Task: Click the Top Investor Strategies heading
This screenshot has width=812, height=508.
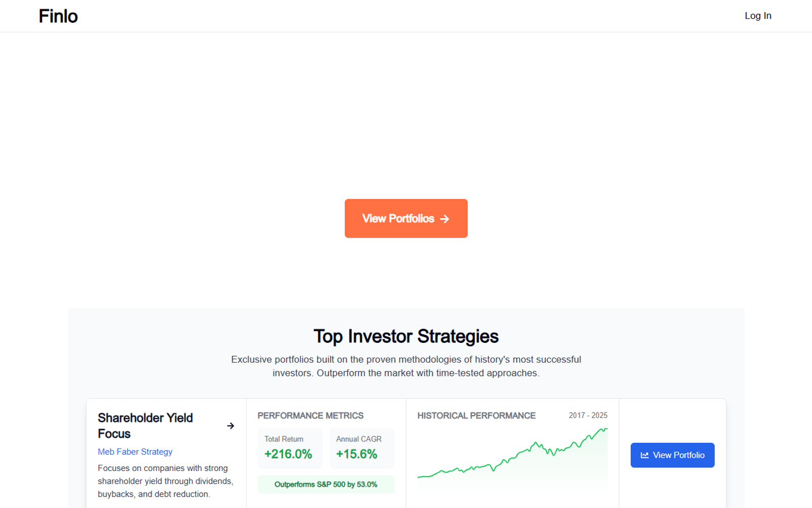Action: (406, 336)
